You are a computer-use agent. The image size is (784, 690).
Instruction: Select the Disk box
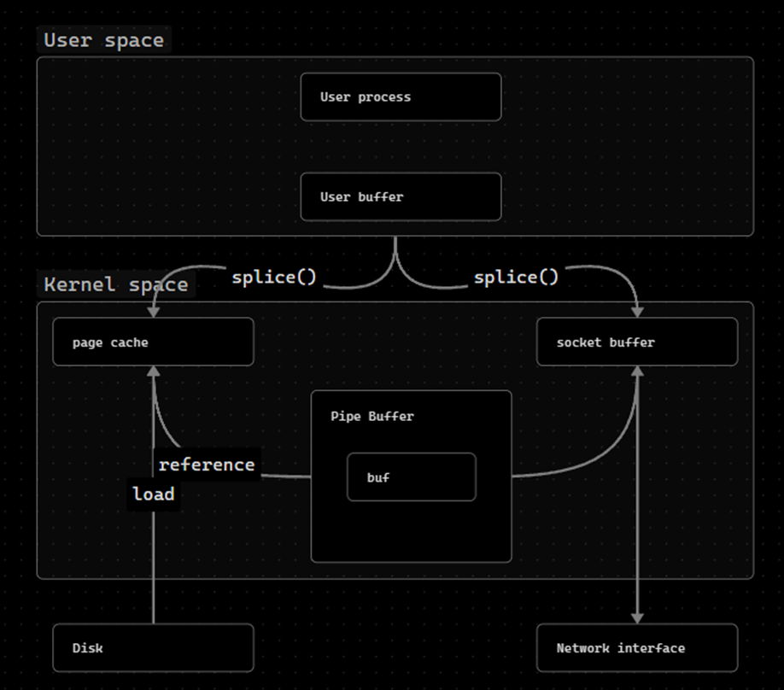[153, 647]
